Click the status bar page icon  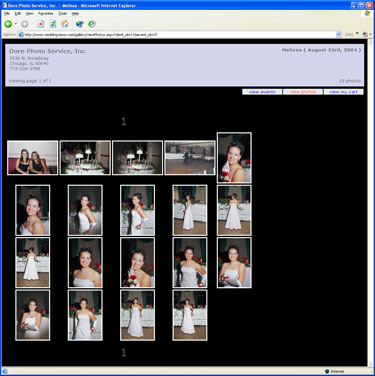pos(5,371)
